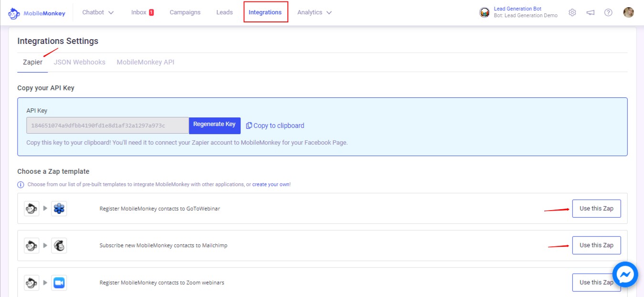Click the Regenerate Key button
Screen dimensions: 644x297
click(214, 125)
